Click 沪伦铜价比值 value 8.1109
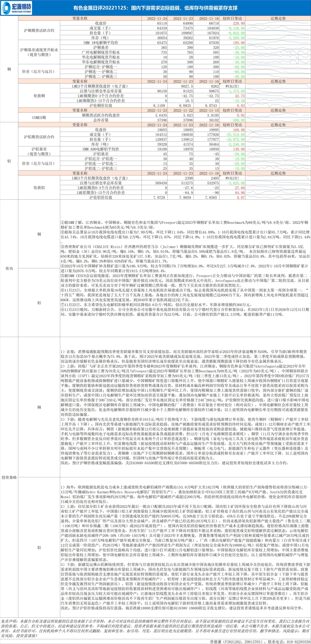The image size is (311, 644). tap(159, 106)
